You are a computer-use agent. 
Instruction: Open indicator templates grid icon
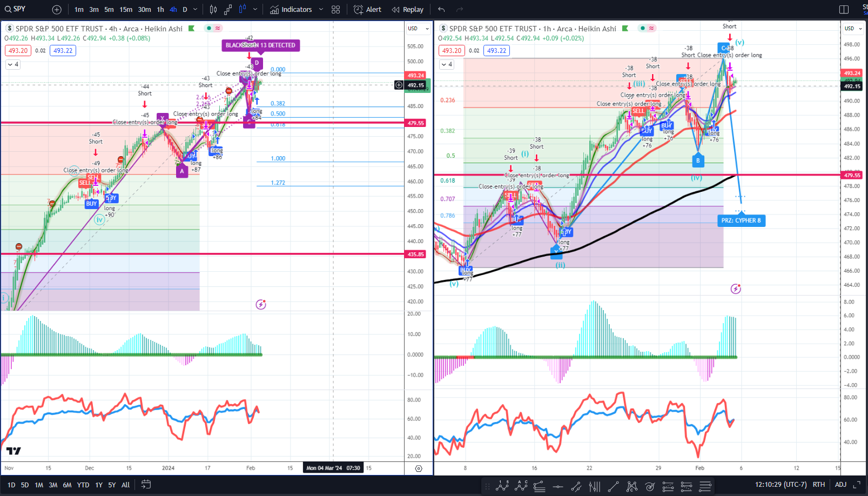click(x=336, y=10)
